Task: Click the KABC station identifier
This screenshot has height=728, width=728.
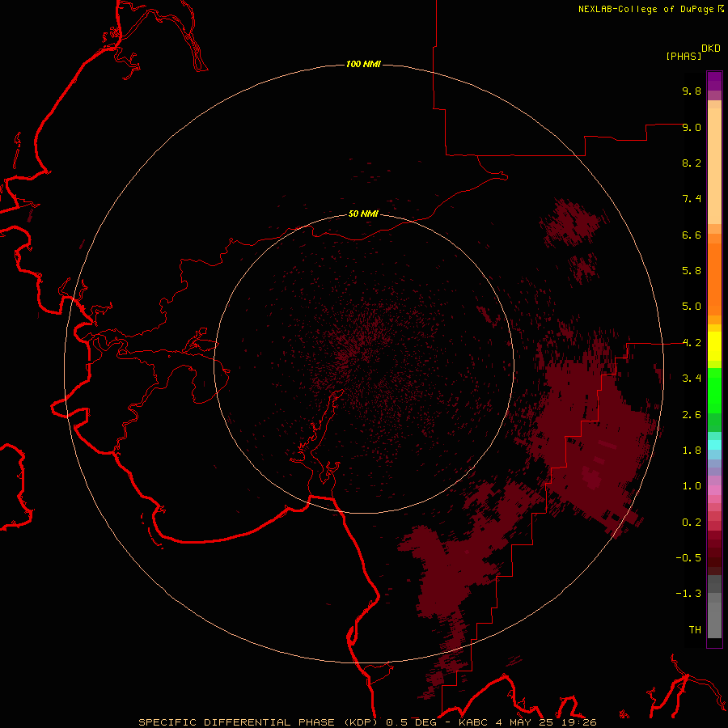Action: (x=473, y=722)
